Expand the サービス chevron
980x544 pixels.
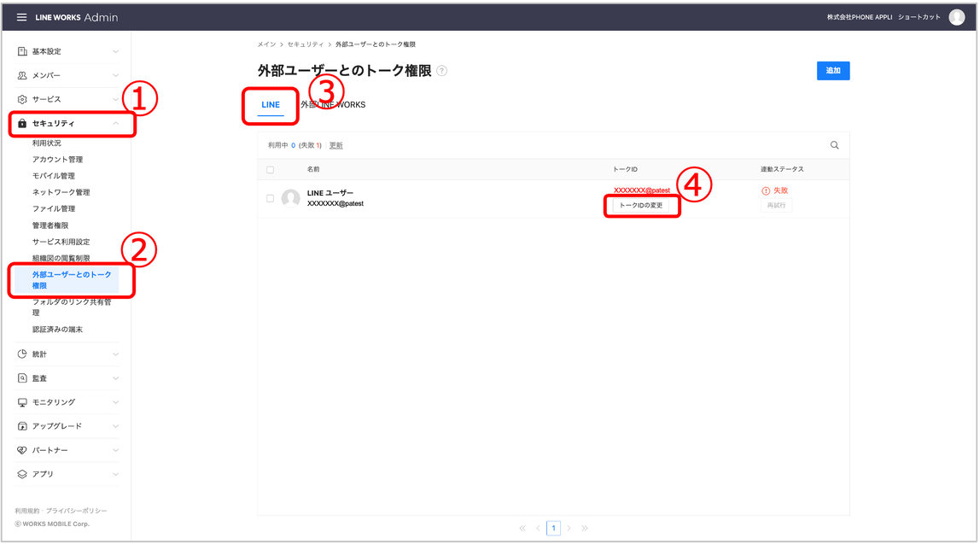point(115,99)
